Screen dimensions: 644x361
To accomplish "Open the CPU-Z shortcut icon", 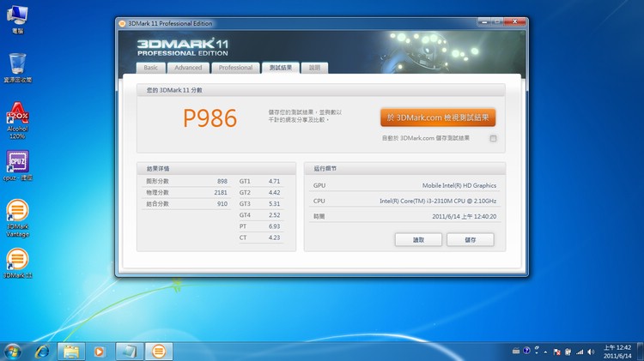I will point(17,165).
